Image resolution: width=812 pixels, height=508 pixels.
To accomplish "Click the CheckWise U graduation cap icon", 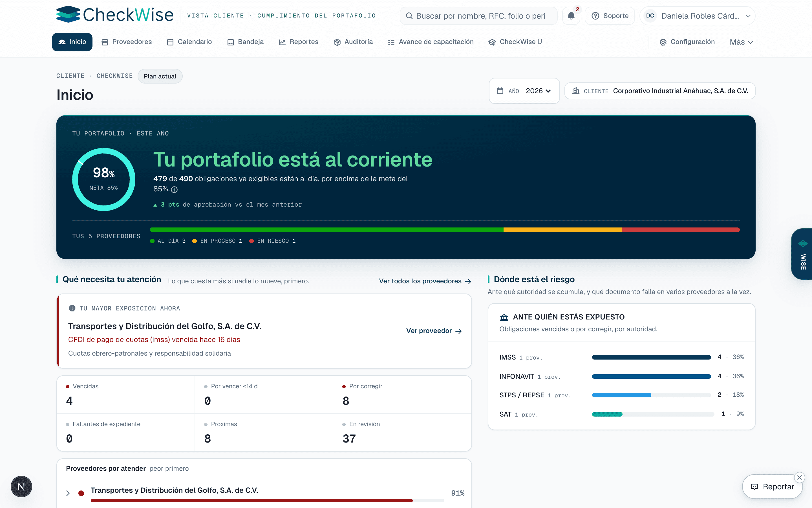I will 492,42.
